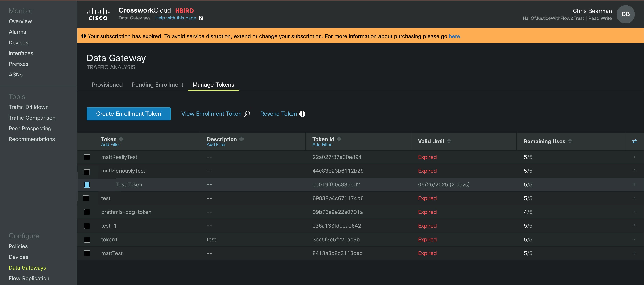This screenshot has width=644, height=285.
Task: Open ASNs in the sidebar
Action: click(x=15, y=75)
